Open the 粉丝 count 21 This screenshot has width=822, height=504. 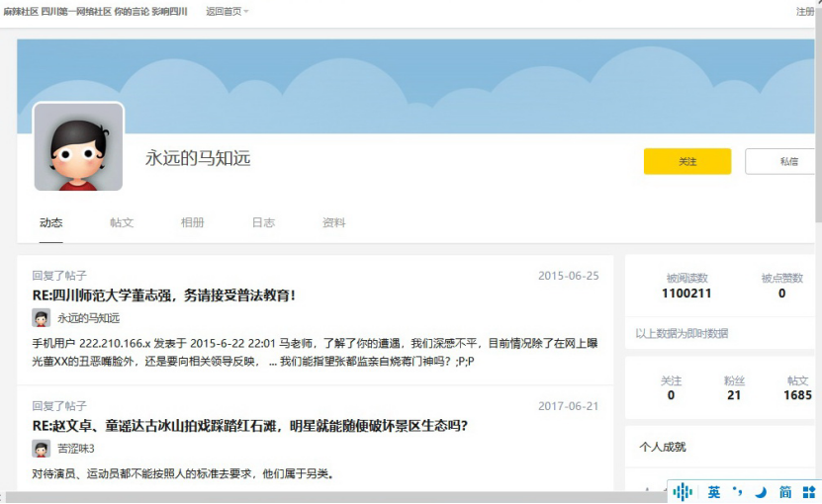[734, 395]
